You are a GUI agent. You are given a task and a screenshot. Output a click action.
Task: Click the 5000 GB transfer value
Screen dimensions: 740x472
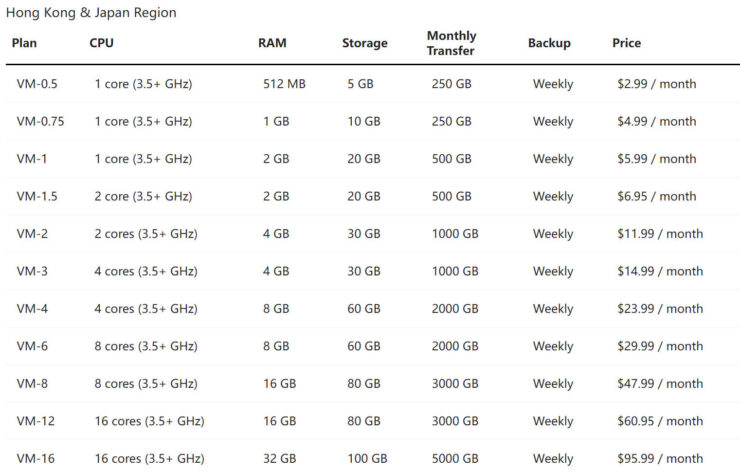pyautogui.click(x=455, y=458)
